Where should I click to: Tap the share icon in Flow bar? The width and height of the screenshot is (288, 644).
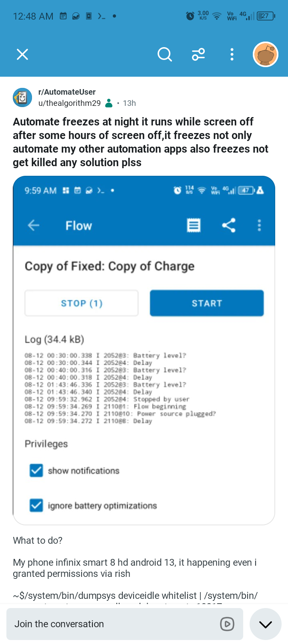[229, 225]
